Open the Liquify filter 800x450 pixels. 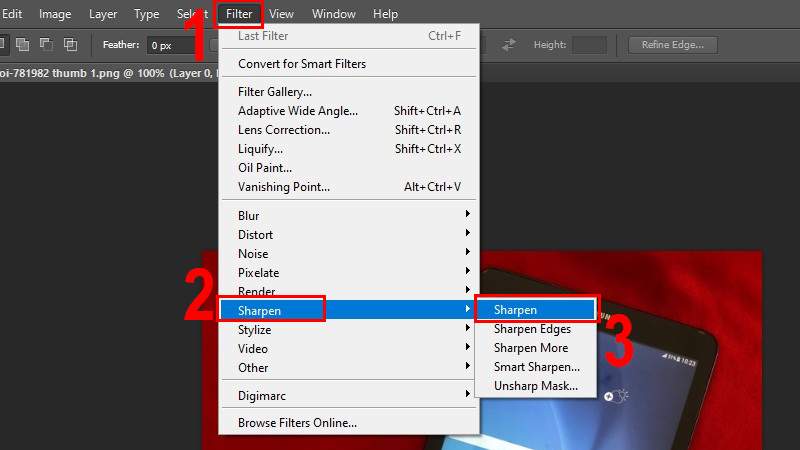[349, 149]
